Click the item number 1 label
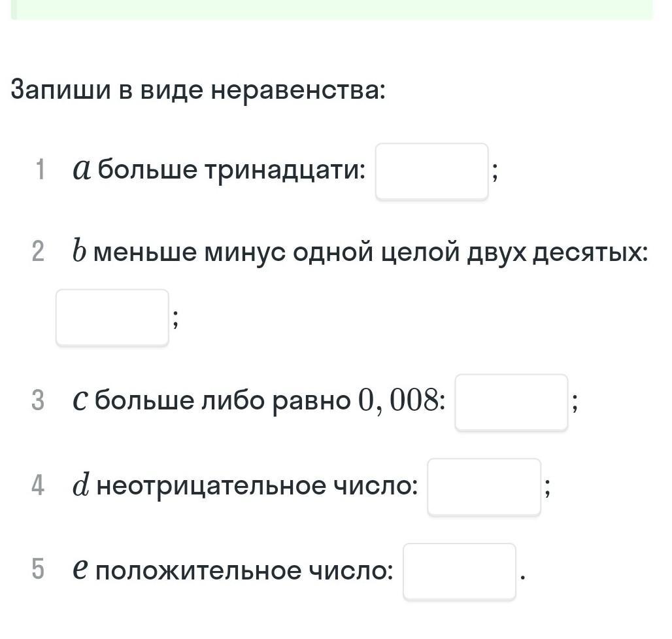 click(x=41, y=171)
